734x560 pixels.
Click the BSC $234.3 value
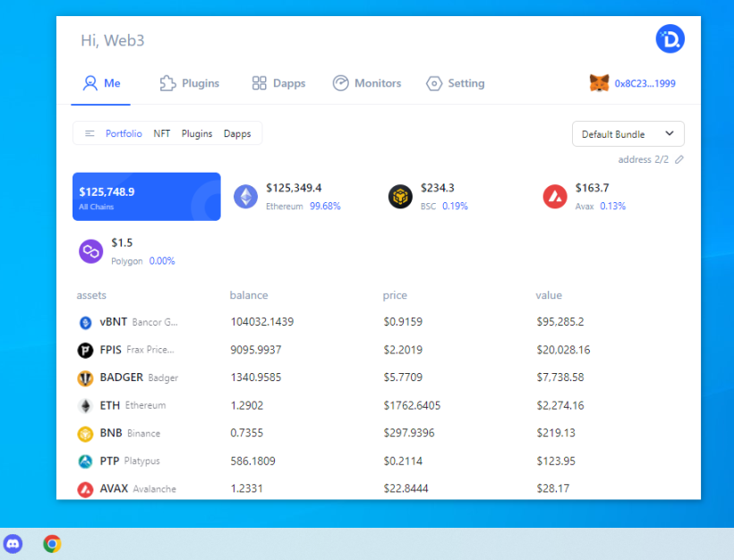tap(437, 188)
